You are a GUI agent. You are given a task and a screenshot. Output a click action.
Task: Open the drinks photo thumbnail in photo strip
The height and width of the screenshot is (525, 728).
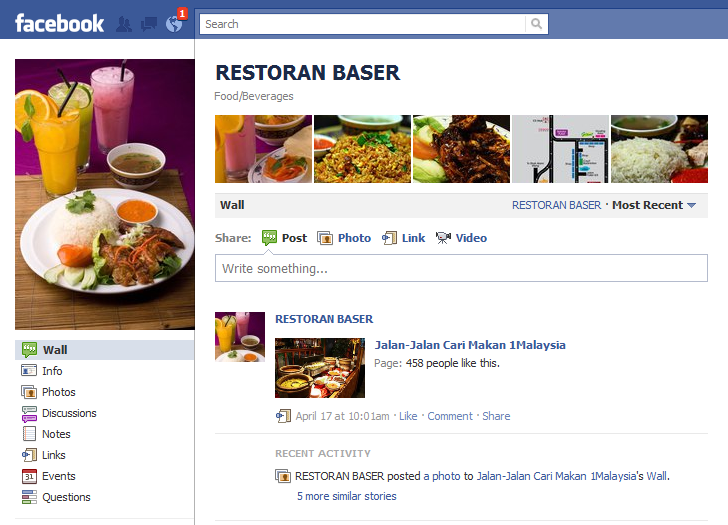[x=263, y=149]
